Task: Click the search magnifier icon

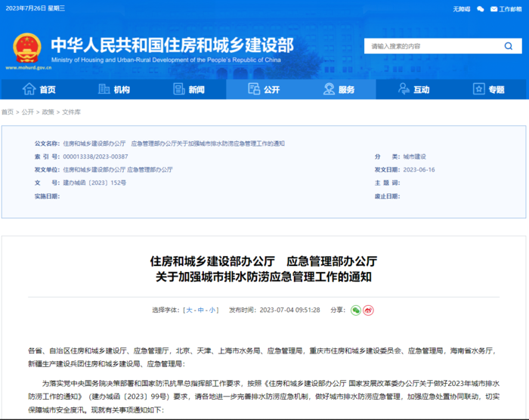Action: click(x=509, y=46)
